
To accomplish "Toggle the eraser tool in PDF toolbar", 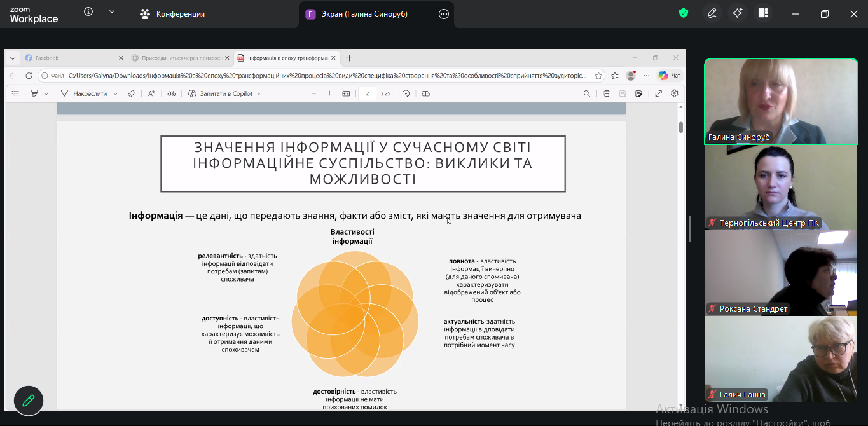I will (132, 93).
